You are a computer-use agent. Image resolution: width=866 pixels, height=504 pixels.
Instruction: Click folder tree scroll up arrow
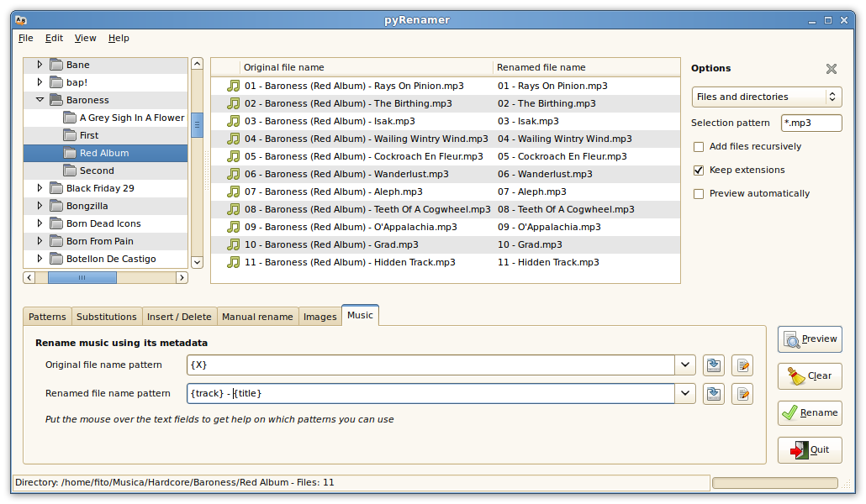198,64
